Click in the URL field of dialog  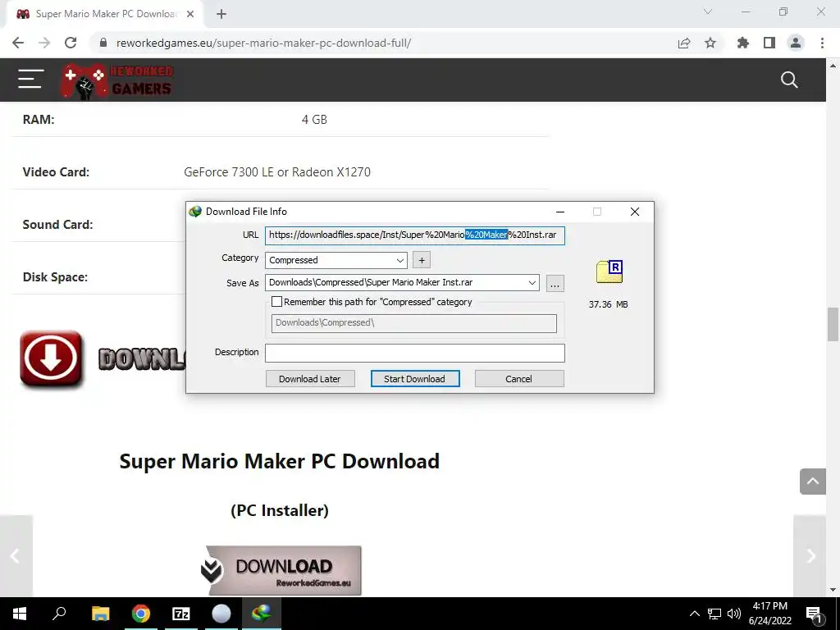point(414,235)
